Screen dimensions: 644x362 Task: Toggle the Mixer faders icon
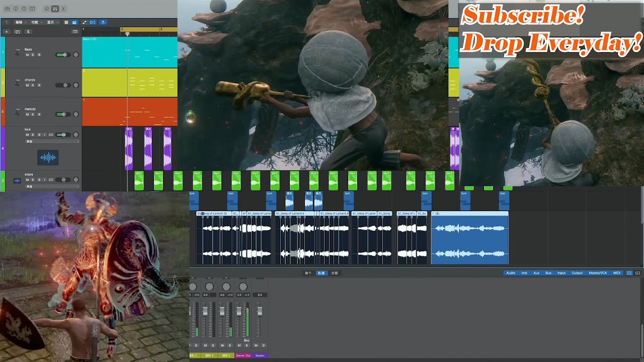point(55,9)
